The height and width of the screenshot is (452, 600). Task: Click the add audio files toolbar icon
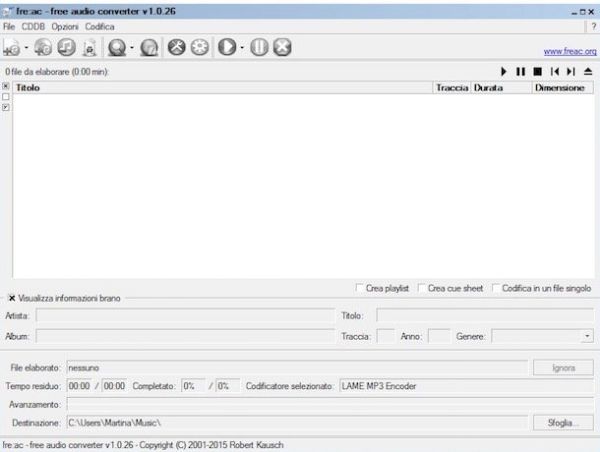[x=12, y=47]
